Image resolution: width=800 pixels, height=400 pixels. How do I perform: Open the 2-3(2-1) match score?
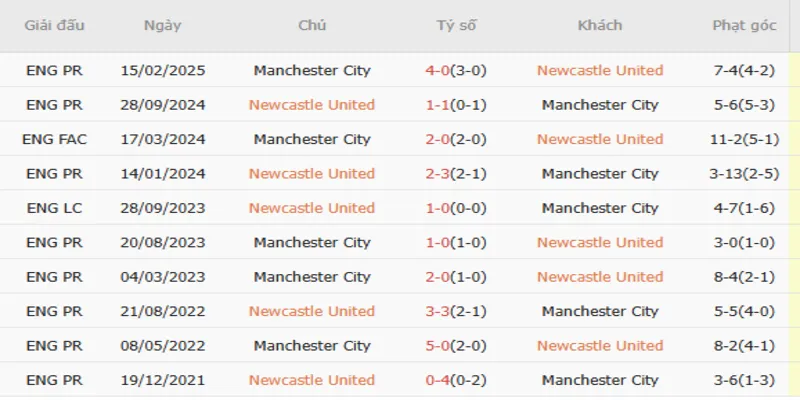(456, 174)
